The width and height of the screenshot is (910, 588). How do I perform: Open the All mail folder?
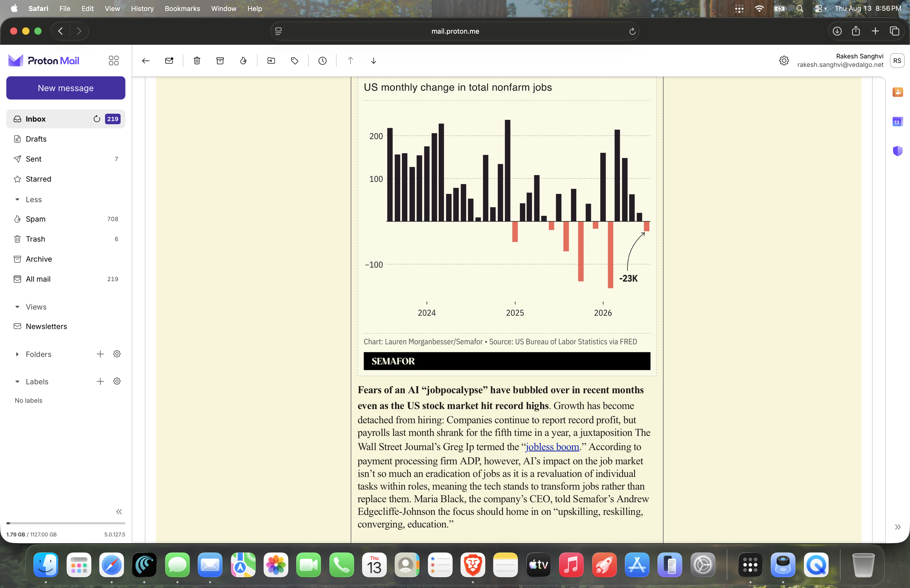point(66,279)
